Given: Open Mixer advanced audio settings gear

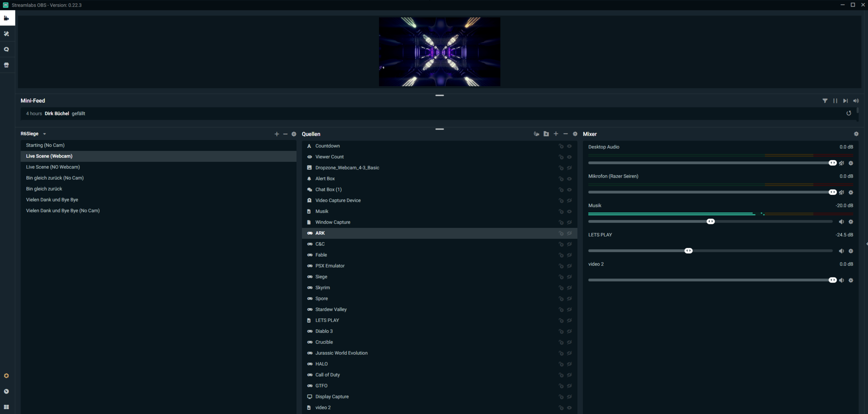Looking at the screenshot, I should (856, 134).
